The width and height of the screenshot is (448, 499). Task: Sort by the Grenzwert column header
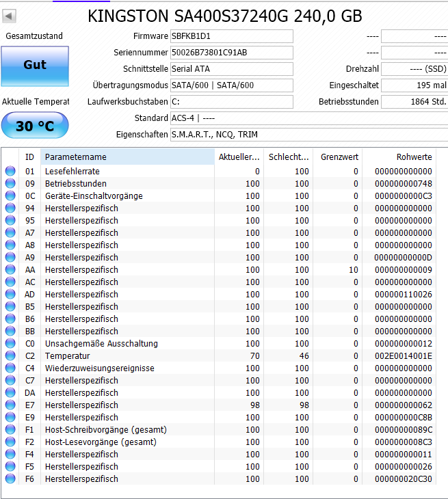click(x=338, y=157)
